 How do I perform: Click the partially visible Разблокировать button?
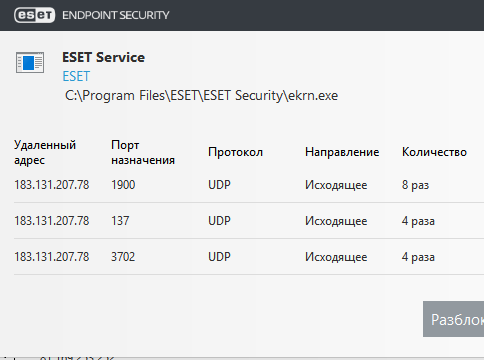tap(454, 319)
